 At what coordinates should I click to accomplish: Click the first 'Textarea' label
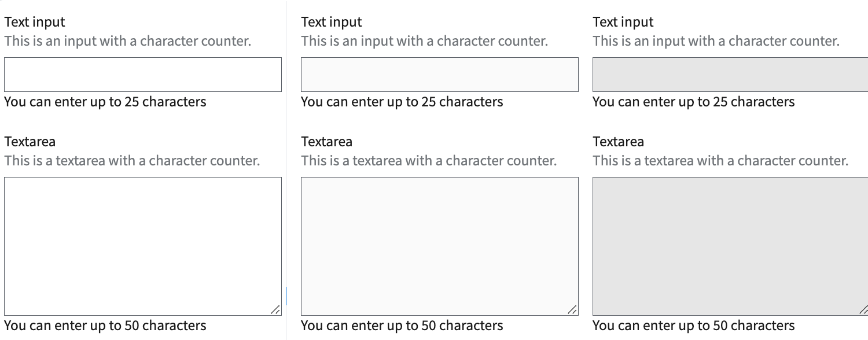pos(30,142)
